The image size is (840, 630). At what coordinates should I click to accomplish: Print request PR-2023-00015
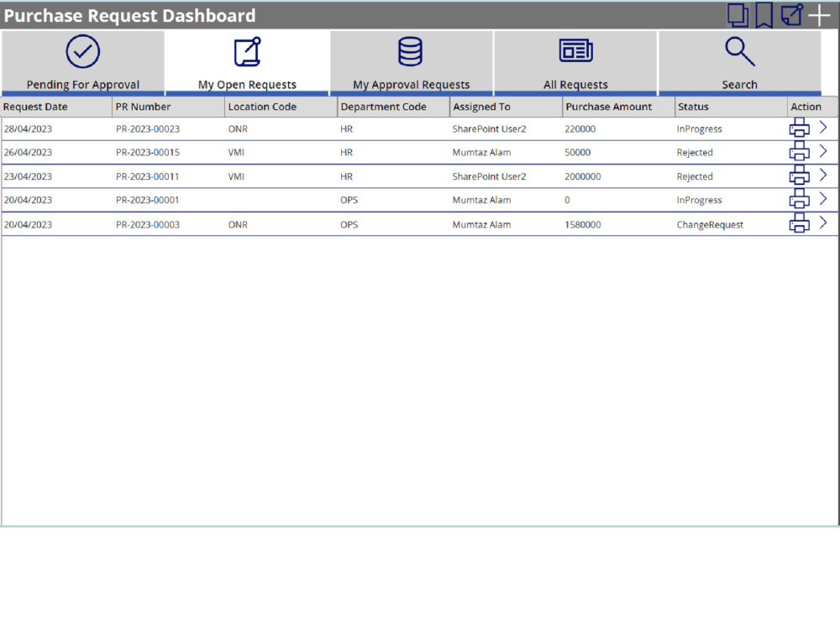[x=800, y=151]
